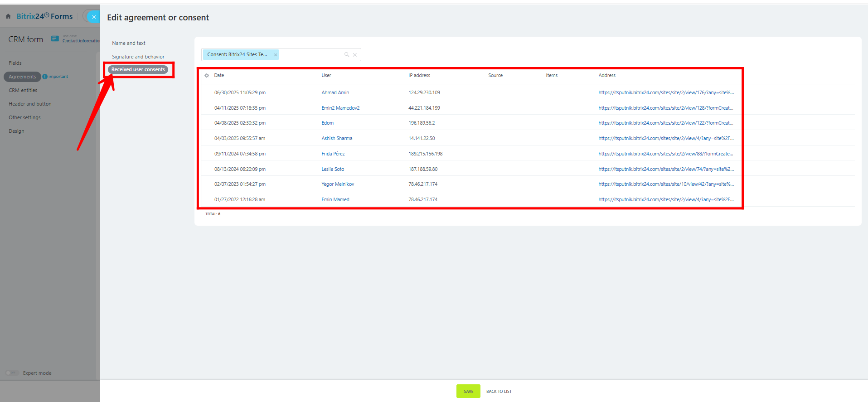Open the site view/128 address link
The image size is (868, 402).
coord(666,108)
